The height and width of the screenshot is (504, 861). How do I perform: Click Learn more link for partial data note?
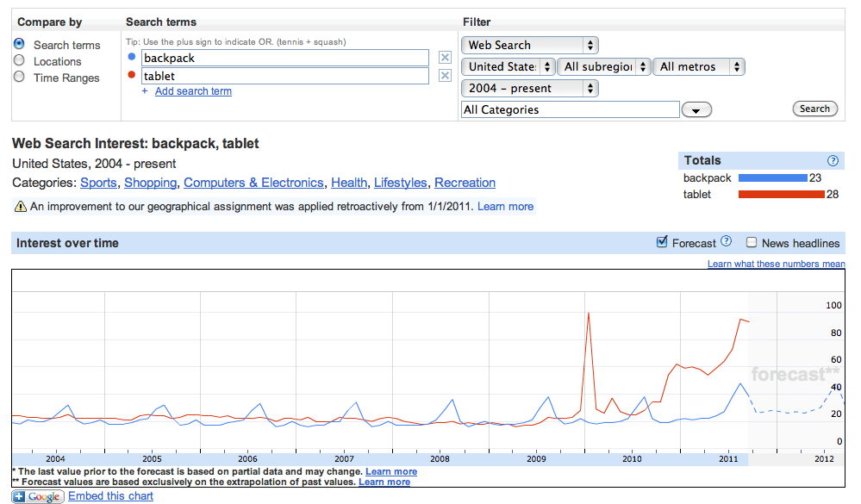(x=391, y=471)
